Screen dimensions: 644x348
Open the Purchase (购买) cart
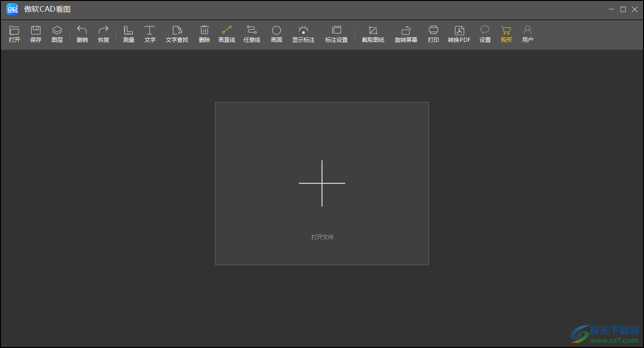pyautogui.click(x=506, y=31)
